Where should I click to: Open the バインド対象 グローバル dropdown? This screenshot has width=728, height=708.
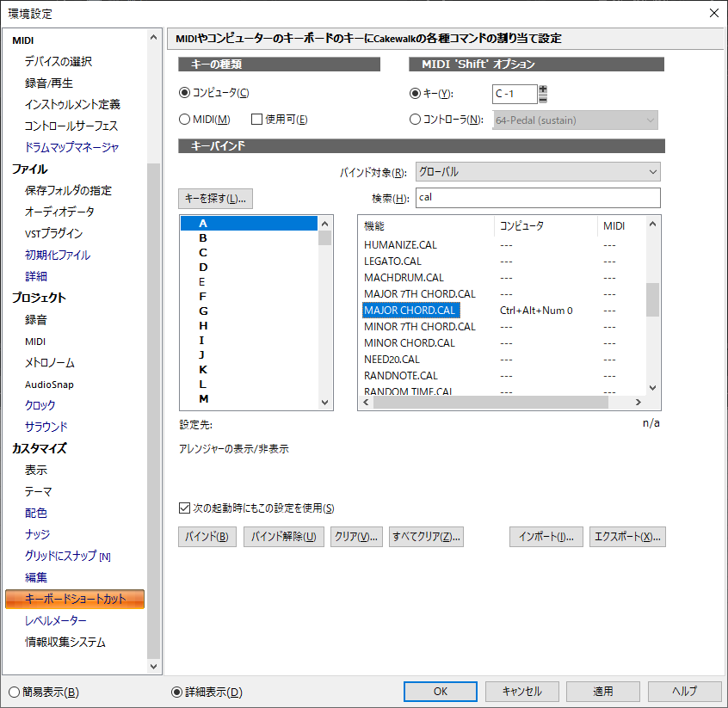coord(538,172)
